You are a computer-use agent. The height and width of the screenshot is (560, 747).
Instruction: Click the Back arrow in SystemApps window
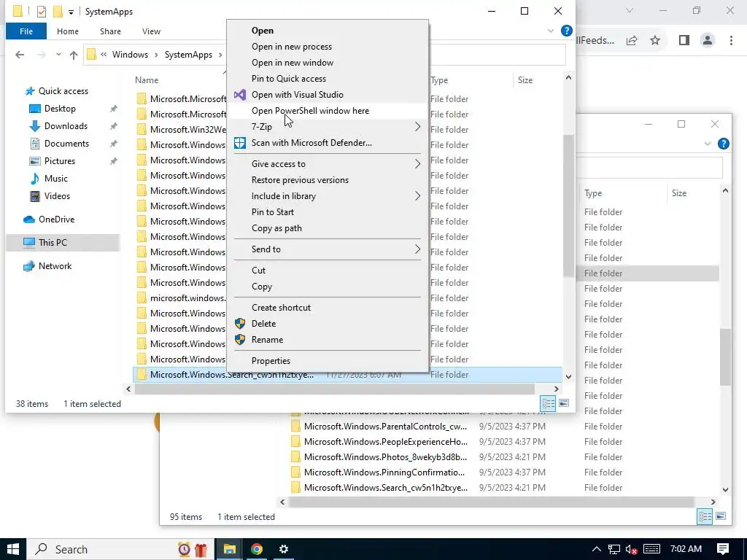click(x=20, y=55)
